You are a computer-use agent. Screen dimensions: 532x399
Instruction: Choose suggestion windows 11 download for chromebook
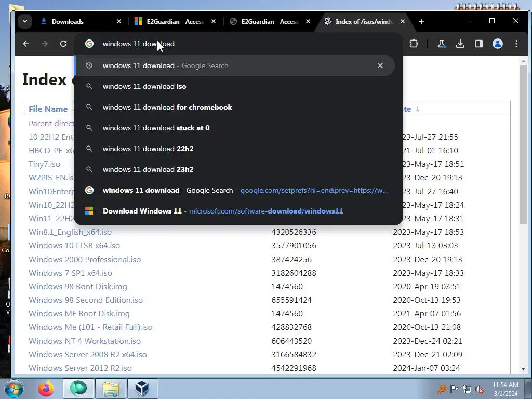click(x=235, y=107)
